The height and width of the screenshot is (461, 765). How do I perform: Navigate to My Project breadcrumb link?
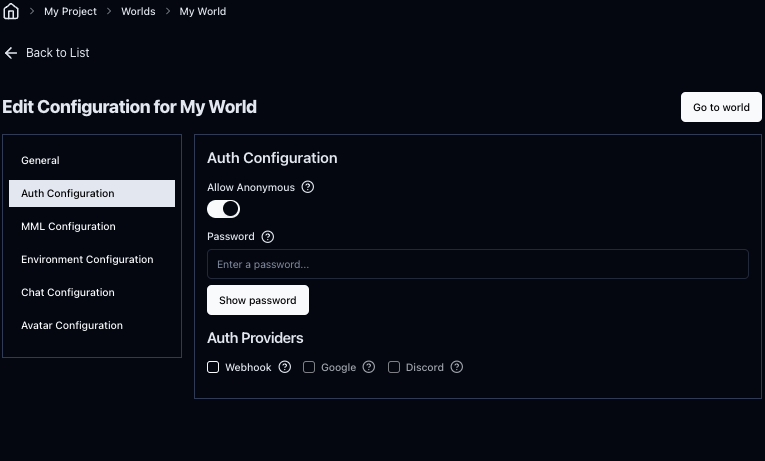point(70,12)
